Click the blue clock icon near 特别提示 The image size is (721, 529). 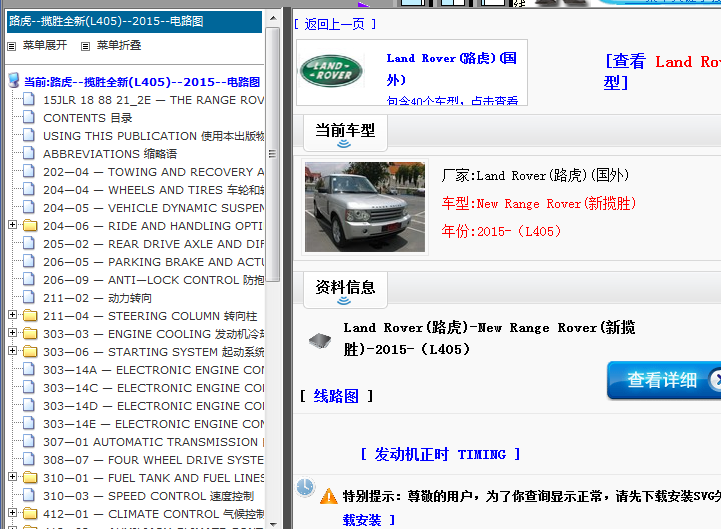[305, 488]
